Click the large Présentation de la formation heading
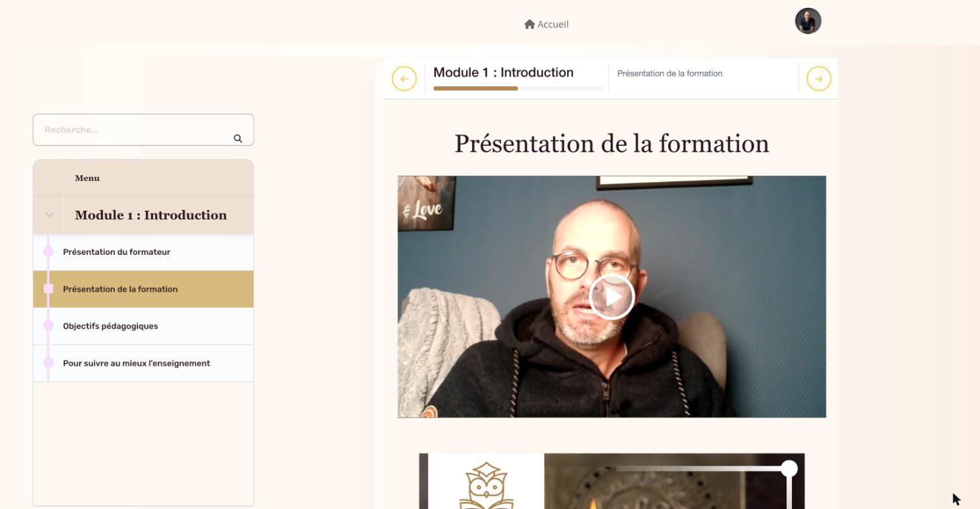Screen dimensions: 980x509 coord(612,143)
